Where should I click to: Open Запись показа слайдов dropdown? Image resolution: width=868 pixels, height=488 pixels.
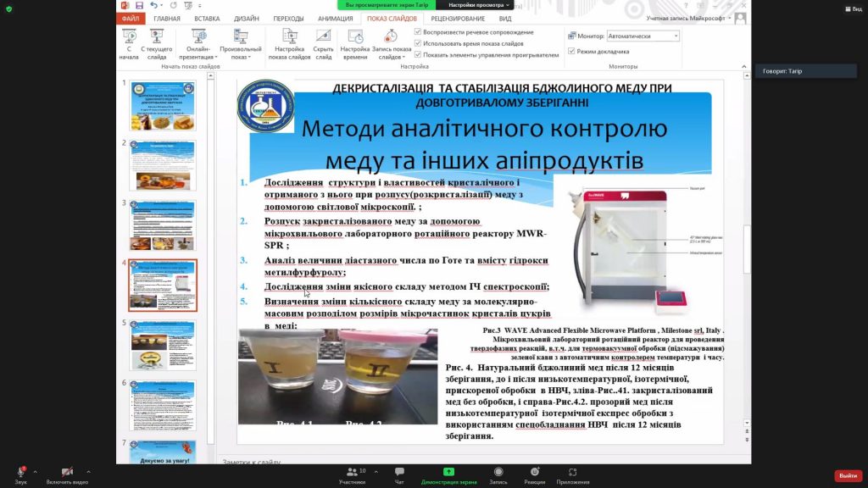coord(392,44)
